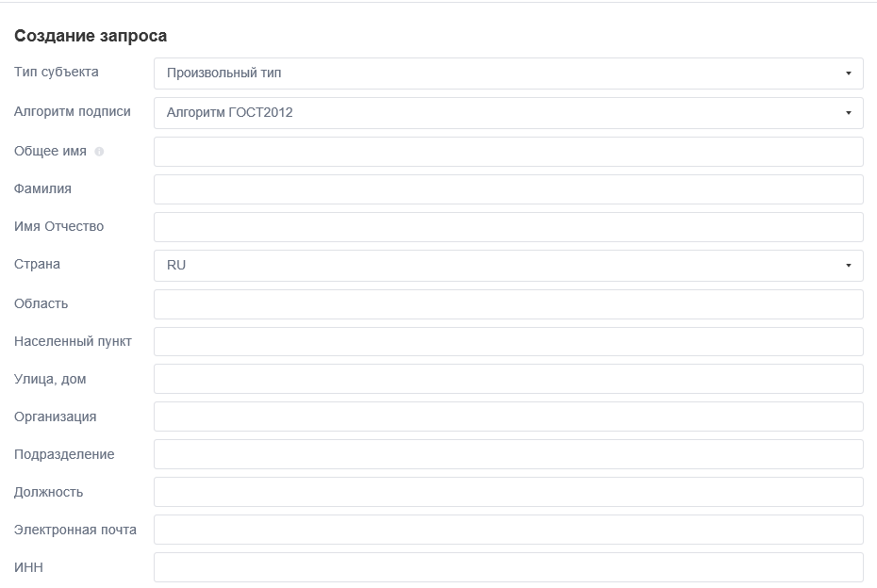Select the Имя Отчество input field

[x=508, y=227]
